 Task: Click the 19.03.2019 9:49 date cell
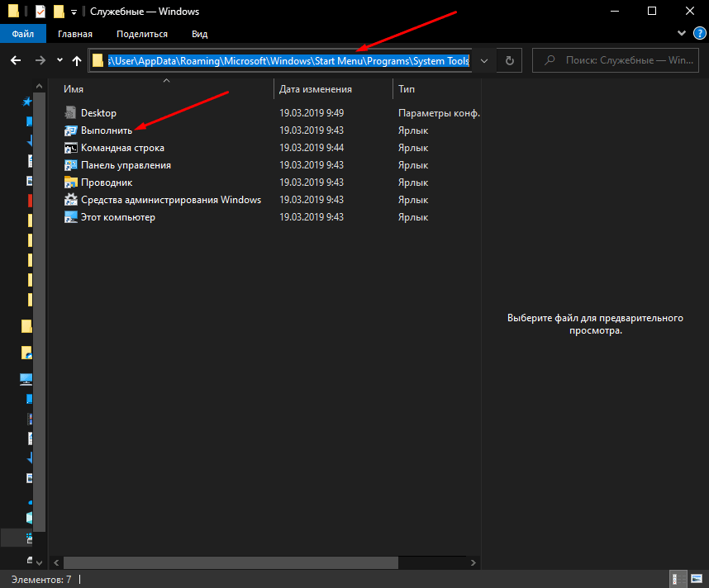tap(312, 113)
